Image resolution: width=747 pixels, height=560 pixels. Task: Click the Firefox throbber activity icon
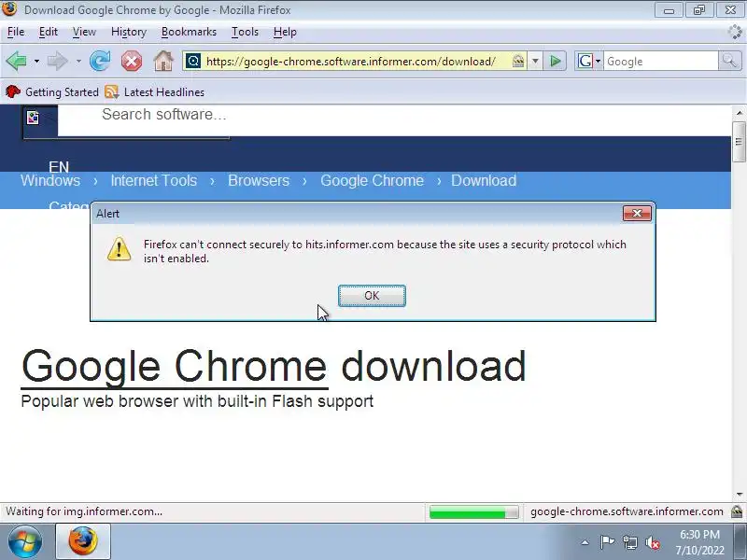[x=735, y=32]
